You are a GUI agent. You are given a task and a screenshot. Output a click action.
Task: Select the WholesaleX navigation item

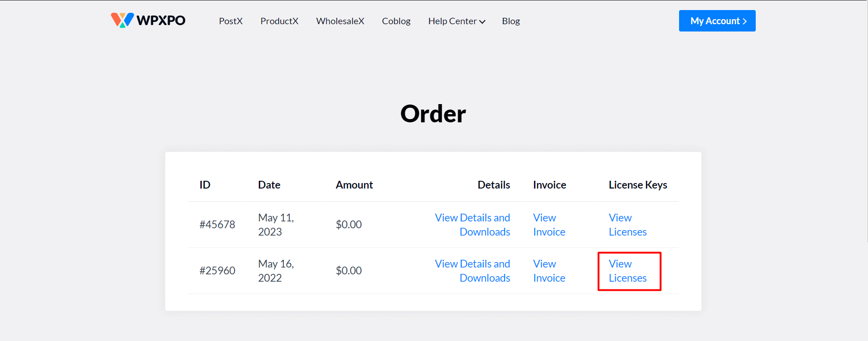pyautogui.click(x=340, y=21)
